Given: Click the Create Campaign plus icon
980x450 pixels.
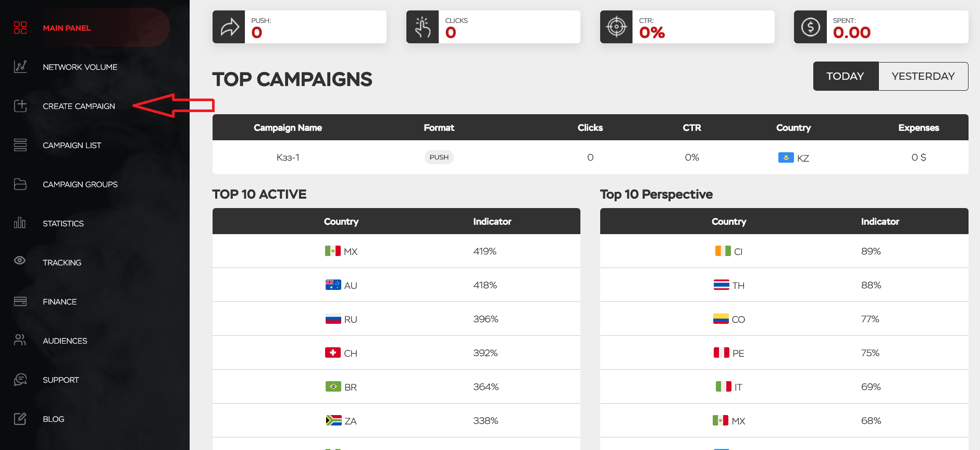Looking at the screenshot, I should (x=20, y=106).
